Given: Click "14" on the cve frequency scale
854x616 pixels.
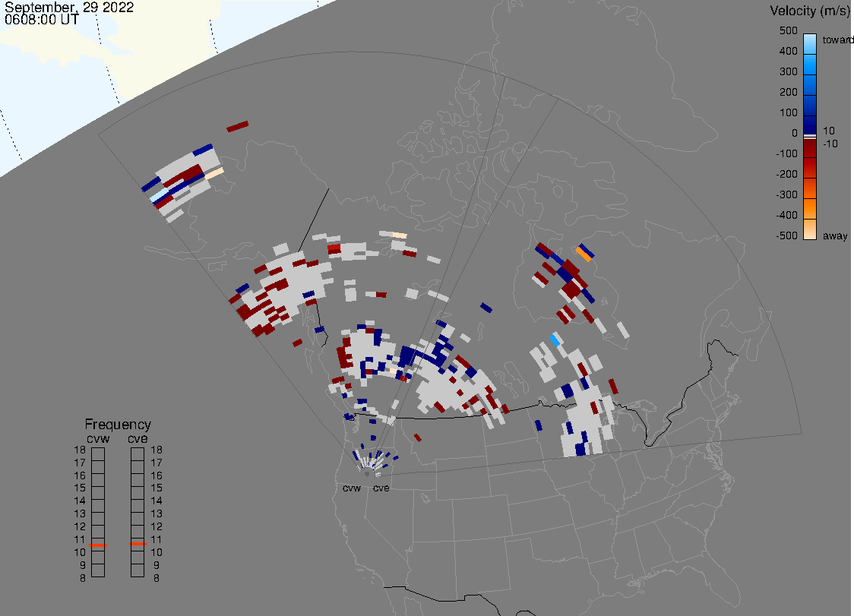Looking at the screenshot, I should coord(157,501).
